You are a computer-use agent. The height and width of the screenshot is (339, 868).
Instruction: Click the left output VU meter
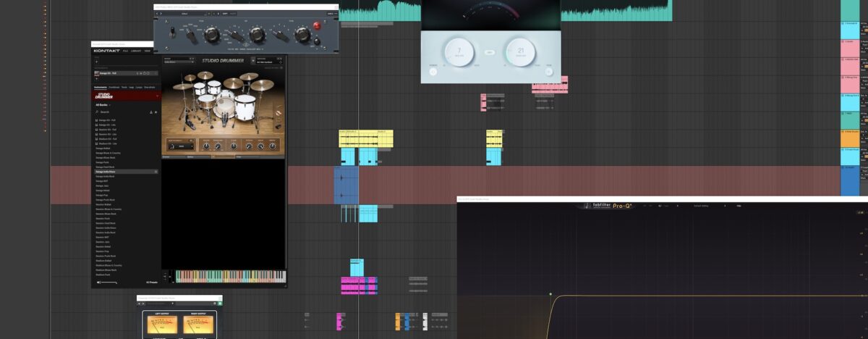click(x=161, y=325)
